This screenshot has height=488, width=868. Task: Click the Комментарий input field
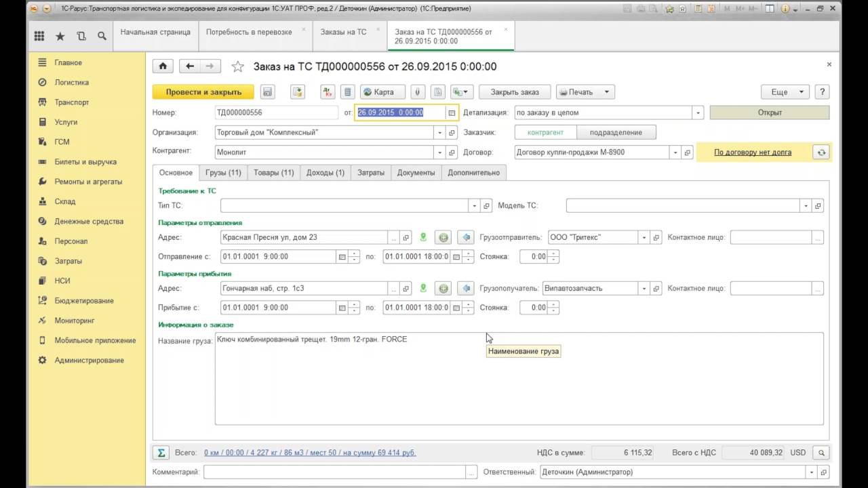(x=335, y=472)
